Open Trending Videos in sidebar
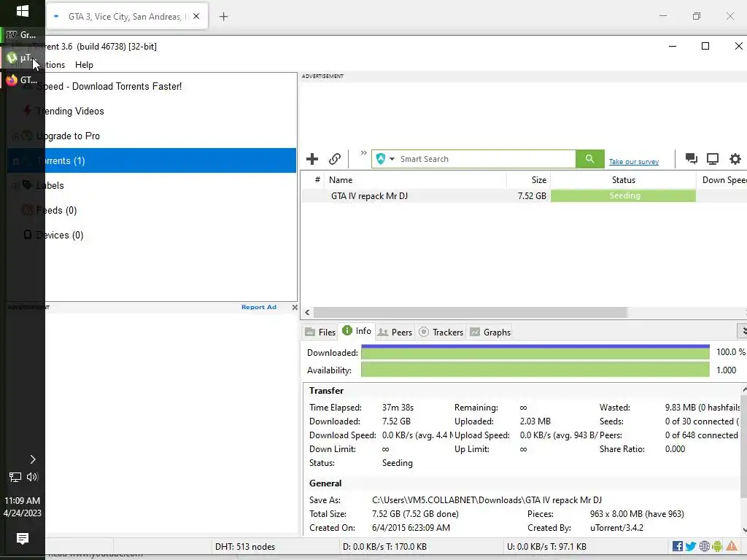 tap(70, 111)
